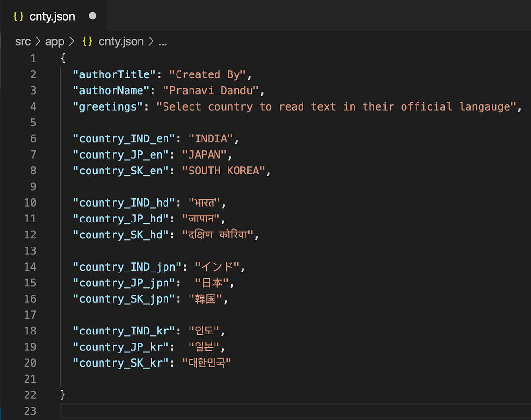Click the "Created By" value
531x420 pixels.
point(208,74)
